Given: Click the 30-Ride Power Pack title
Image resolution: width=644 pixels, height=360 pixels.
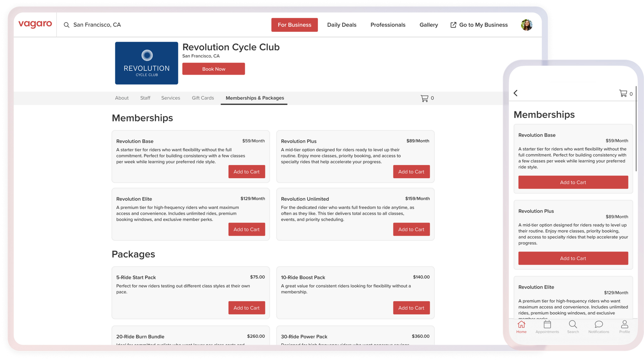Looking at the screenshot, I should tap(304, 337).
